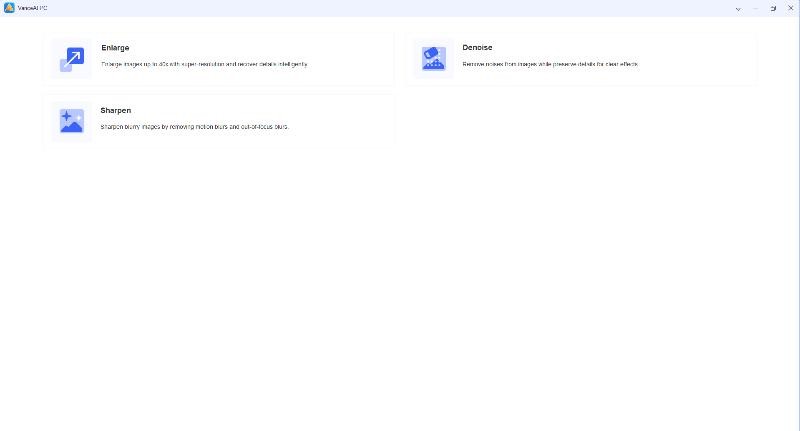Select the Denoise card's empty right area
The image size is (800, 431).
[698, 57]
